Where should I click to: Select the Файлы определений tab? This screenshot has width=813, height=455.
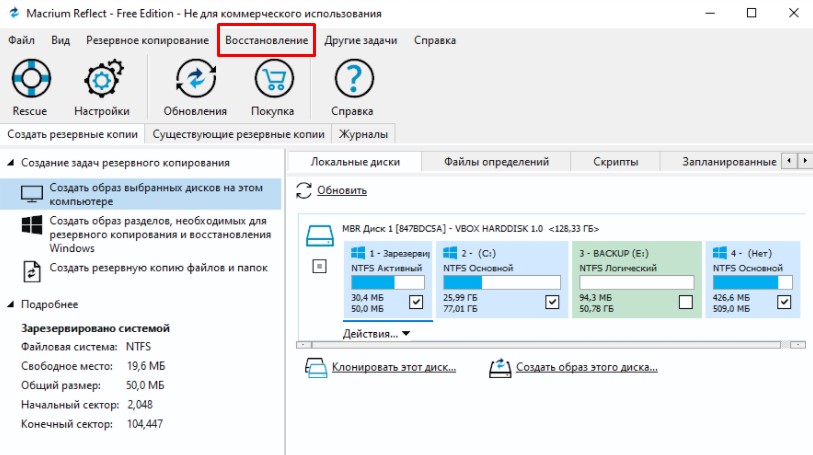tap(496, 162)
